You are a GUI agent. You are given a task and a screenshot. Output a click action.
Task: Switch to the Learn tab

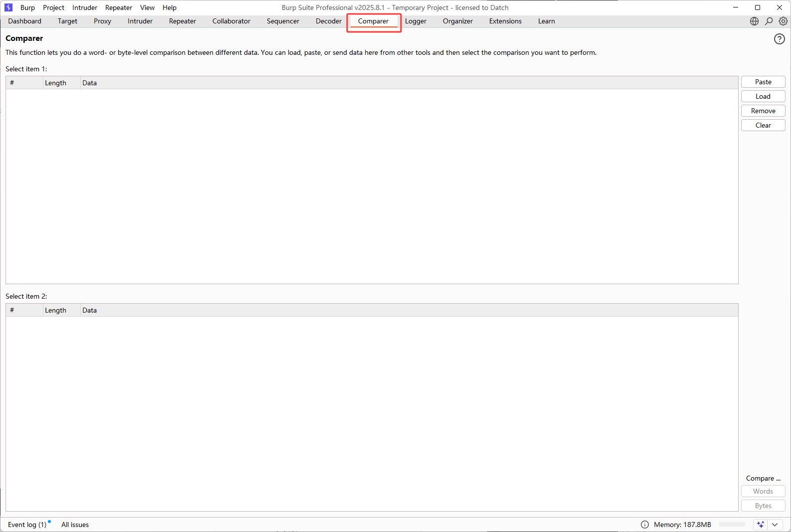pyautogui.click(x=546, y=21)
